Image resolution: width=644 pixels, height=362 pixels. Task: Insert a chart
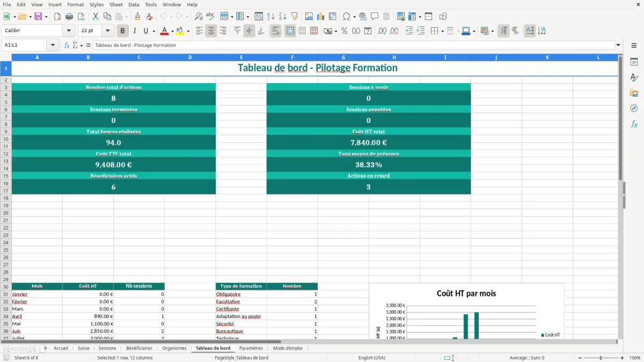click(x=321, y=17)
